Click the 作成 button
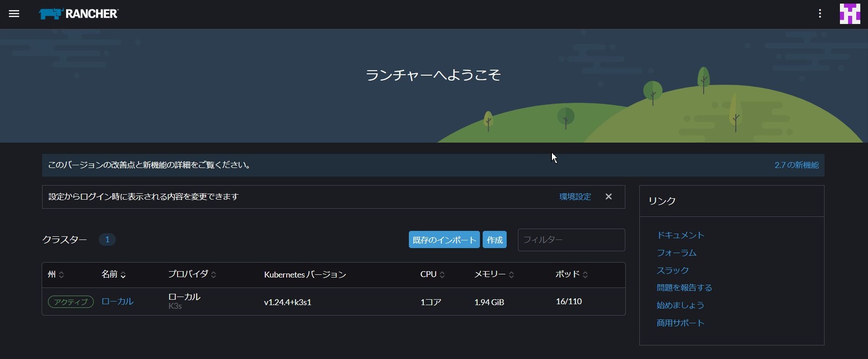 coord(494,239)
